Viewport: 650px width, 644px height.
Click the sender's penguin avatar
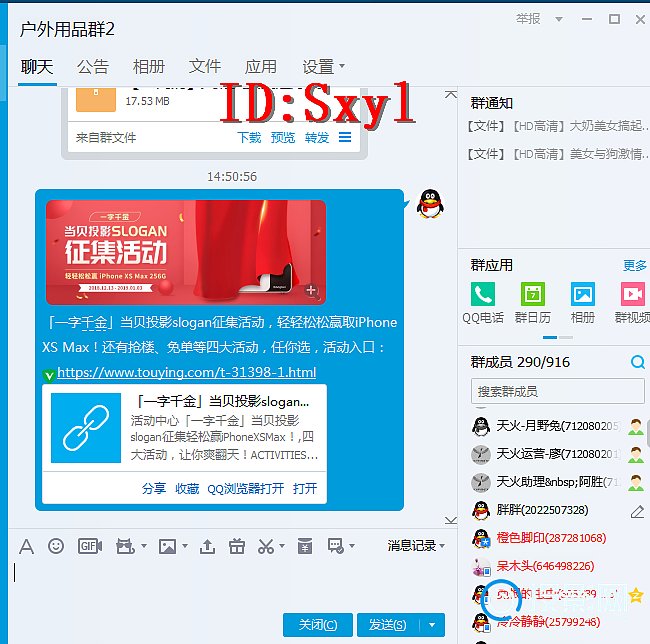[430, 203]
